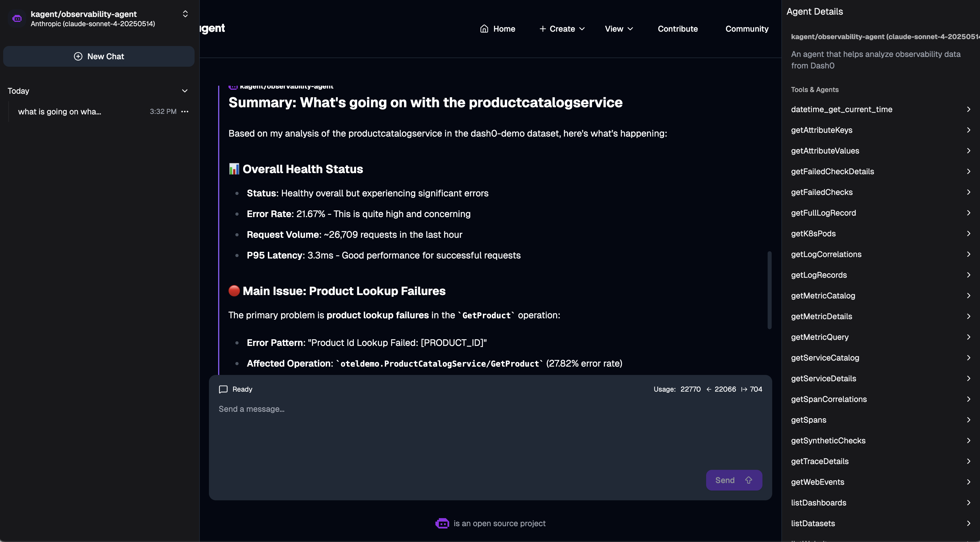Open the 'what is going on wha...' chat
Image resolution: width=980 pixels, height=542 pixels.
pos(60,112)
